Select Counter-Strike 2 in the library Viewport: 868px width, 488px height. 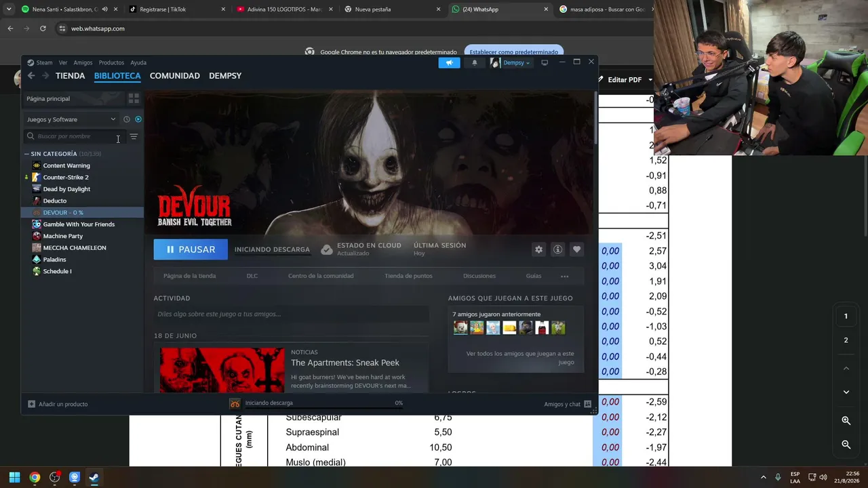[x=66, y=178]
